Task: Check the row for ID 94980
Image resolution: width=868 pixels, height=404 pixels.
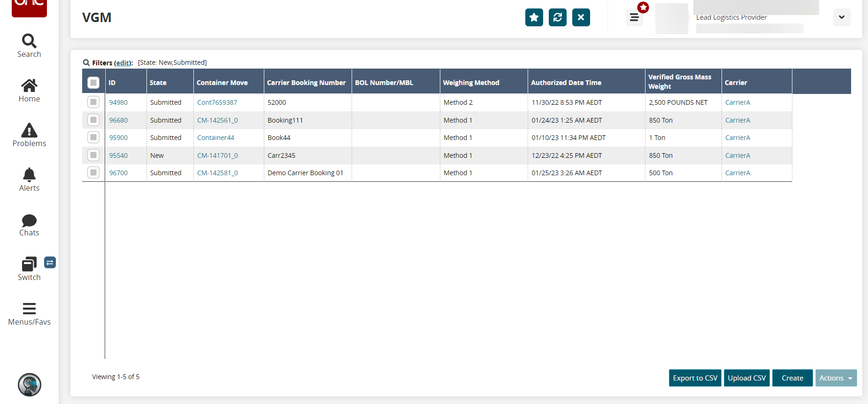Action: 93,102
